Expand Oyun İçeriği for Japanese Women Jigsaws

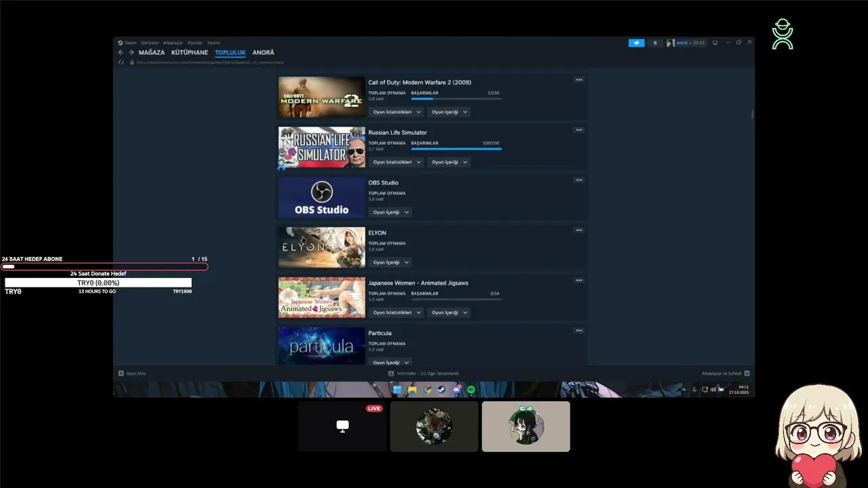[449, 312]
